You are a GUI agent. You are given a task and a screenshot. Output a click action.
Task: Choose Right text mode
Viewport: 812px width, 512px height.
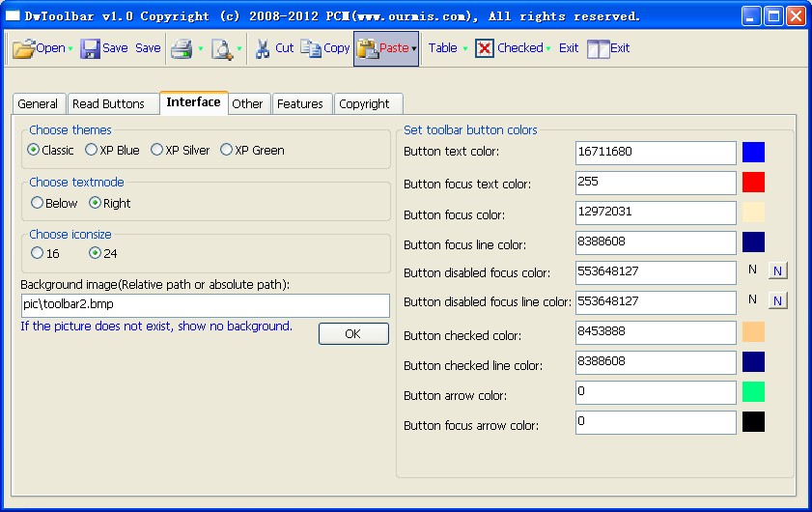(95, 203)
